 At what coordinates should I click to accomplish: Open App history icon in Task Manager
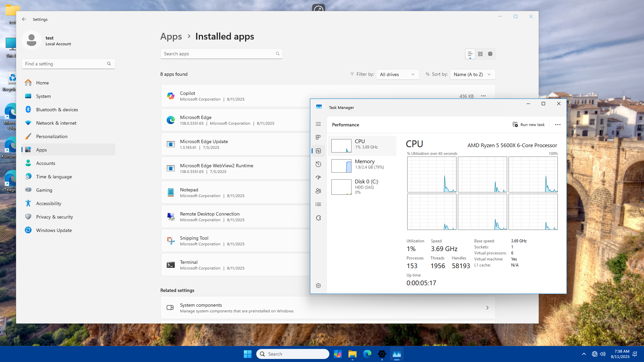318,164
